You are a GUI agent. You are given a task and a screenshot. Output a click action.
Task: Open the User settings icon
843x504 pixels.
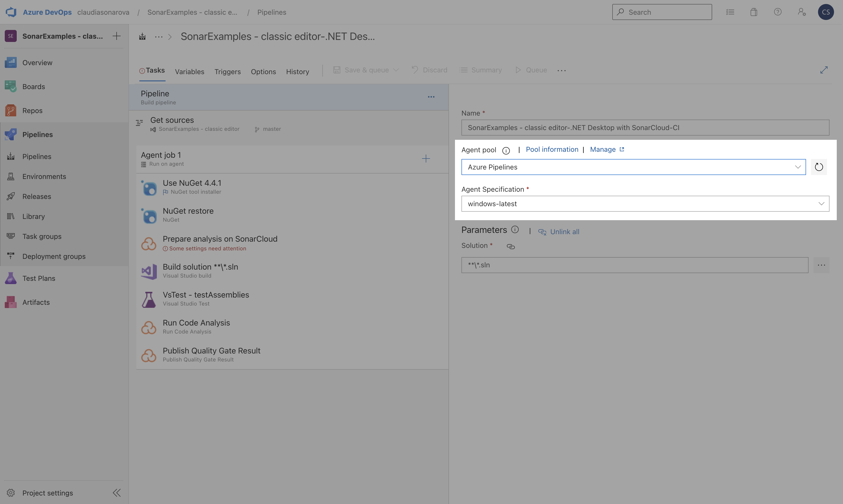point(802,12)
